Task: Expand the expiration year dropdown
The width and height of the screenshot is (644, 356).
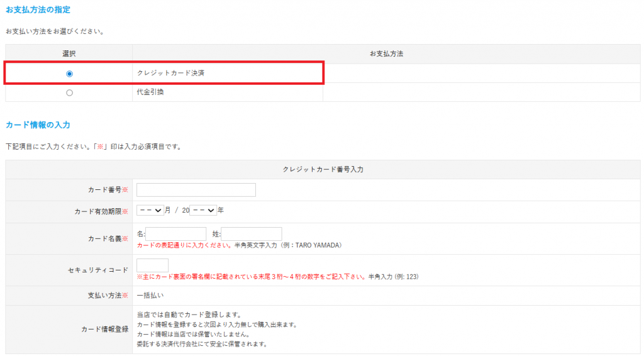Action: [x=203, y=210]
